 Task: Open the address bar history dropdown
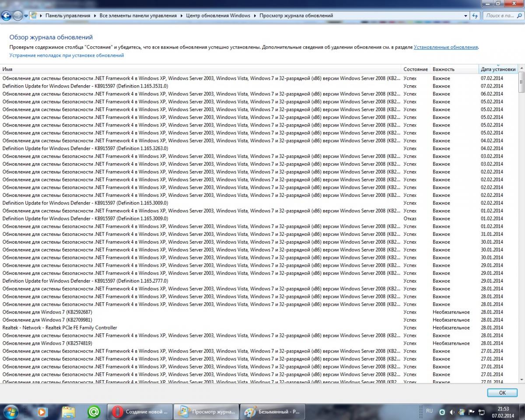click(466, 16)
